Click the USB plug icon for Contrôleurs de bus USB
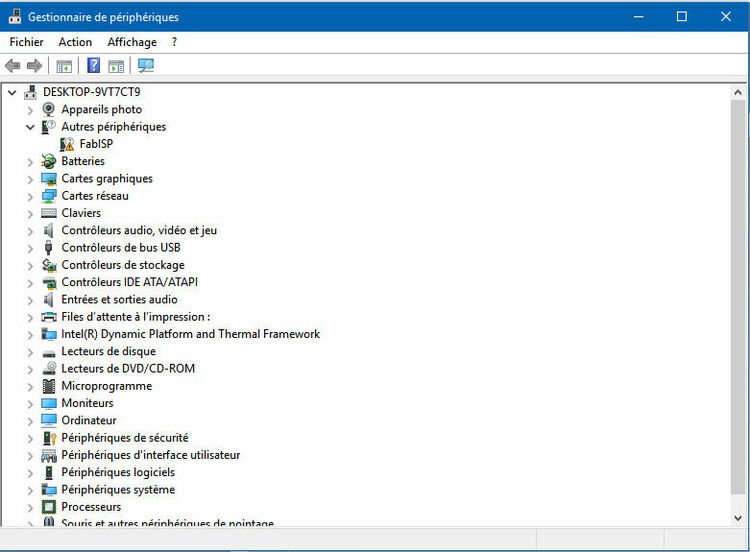The height and width of the screenshot is (552, 750). (48, 248)
